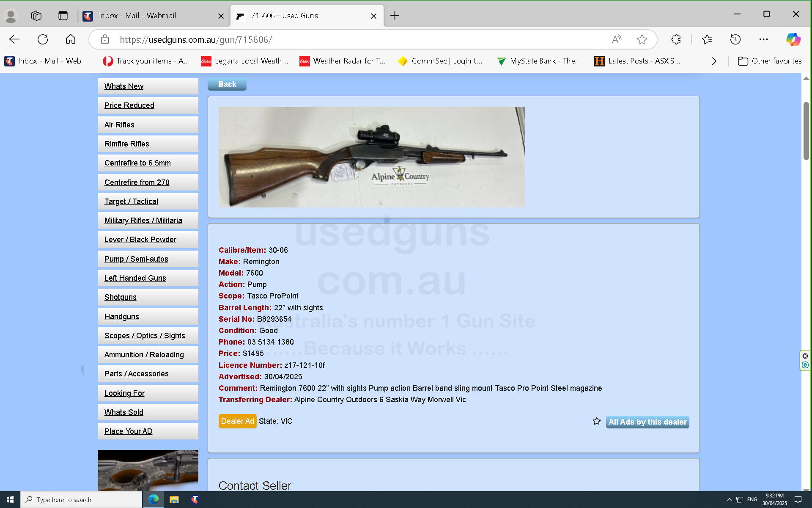812x508 pixels.
Task: Close the Inbox - Mail - Webmail tab
Action: (221, 16)
